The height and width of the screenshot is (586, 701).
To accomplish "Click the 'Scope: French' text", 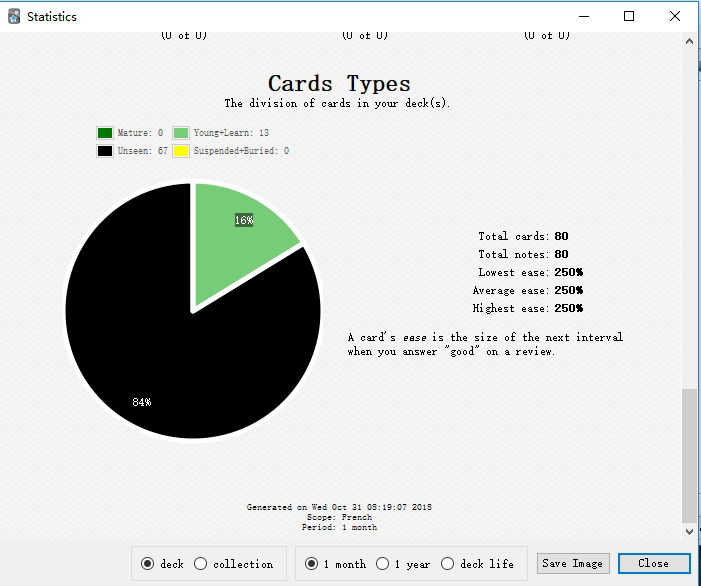I will click(x=339, y=517).
